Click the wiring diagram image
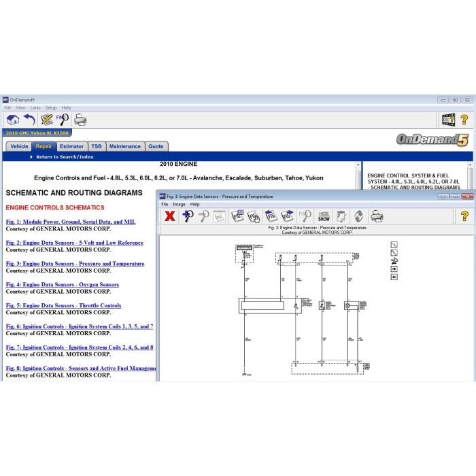The height and width of the screenshot is (476, 476). [x=302, y=309]
